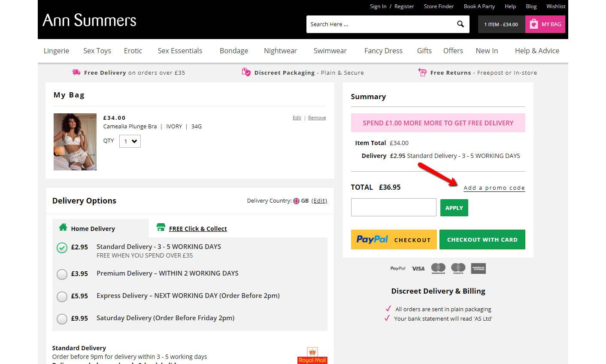Image resolution: width=606 pixels, height=364 pixels.
Task: Click 'All orders are sent in plain packaging'
Action: (443, 309)
